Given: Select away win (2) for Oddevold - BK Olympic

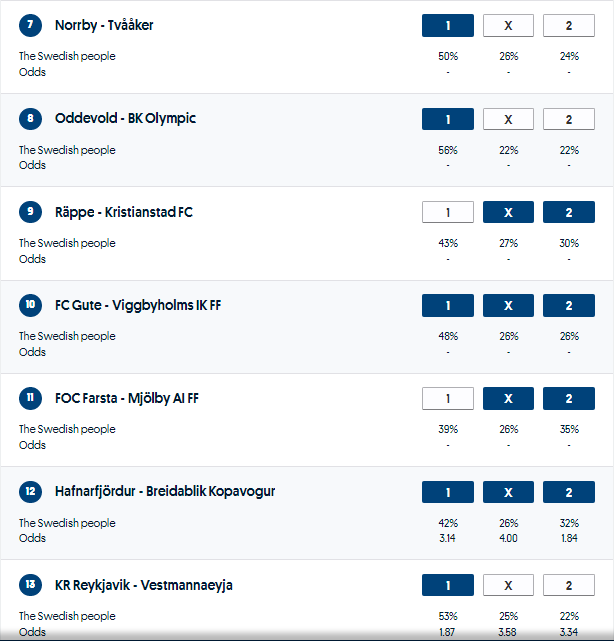Looking at the screenshot, I should tap(568, 120).
